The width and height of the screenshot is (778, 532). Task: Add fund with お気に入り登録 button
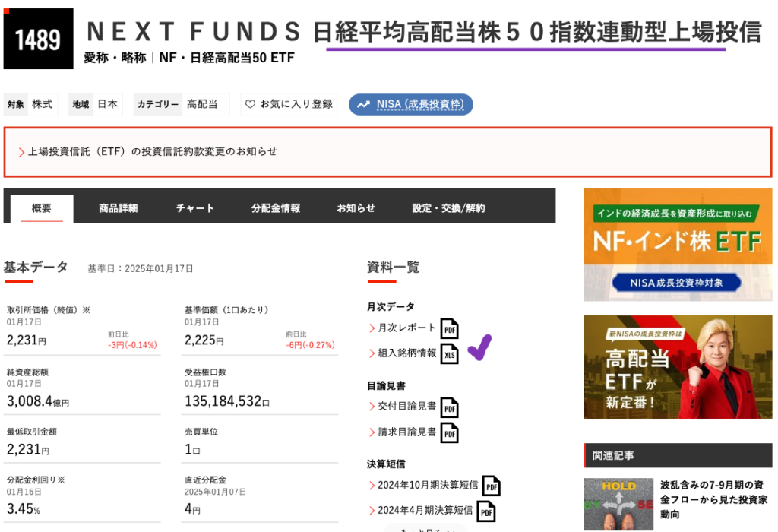pos(289,104)
